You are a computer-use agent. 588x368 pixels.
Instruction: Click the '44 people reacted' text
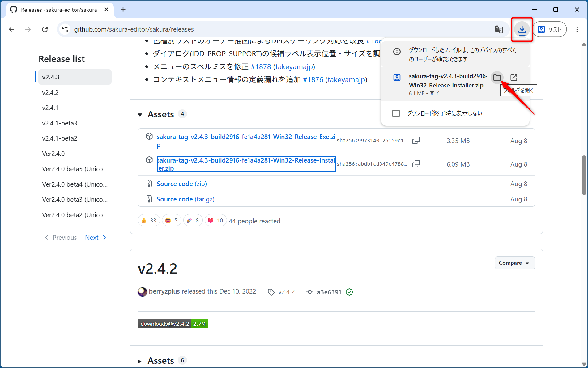pos(254,221)
